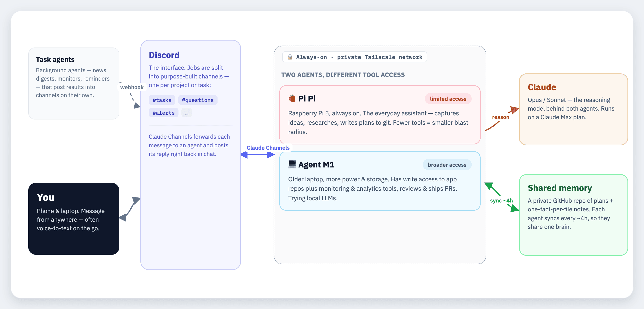Click the webhook arrow label
Screen dimensions: 644x309
point(132,87)
